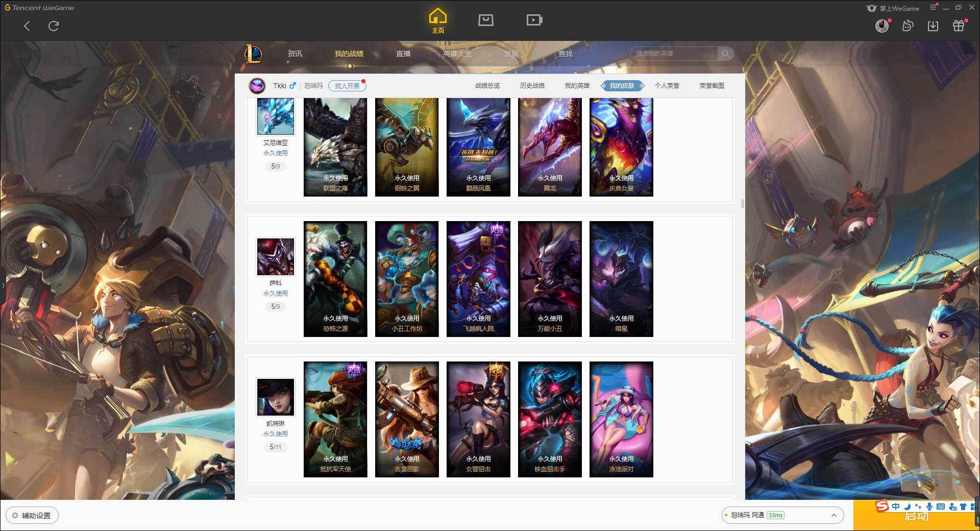Open the flame mascot assistant icon
The width and height of the screenshot is (980, 531).
(x=908, y=26)
